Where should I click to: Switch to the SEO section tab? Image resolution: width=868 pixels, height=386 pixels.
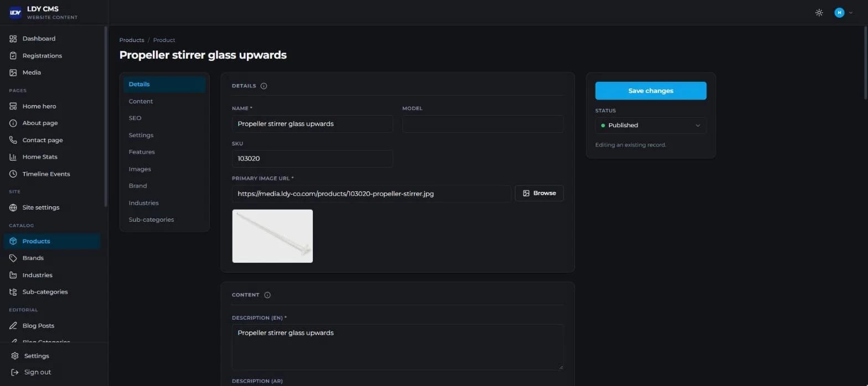coord(164,118)
